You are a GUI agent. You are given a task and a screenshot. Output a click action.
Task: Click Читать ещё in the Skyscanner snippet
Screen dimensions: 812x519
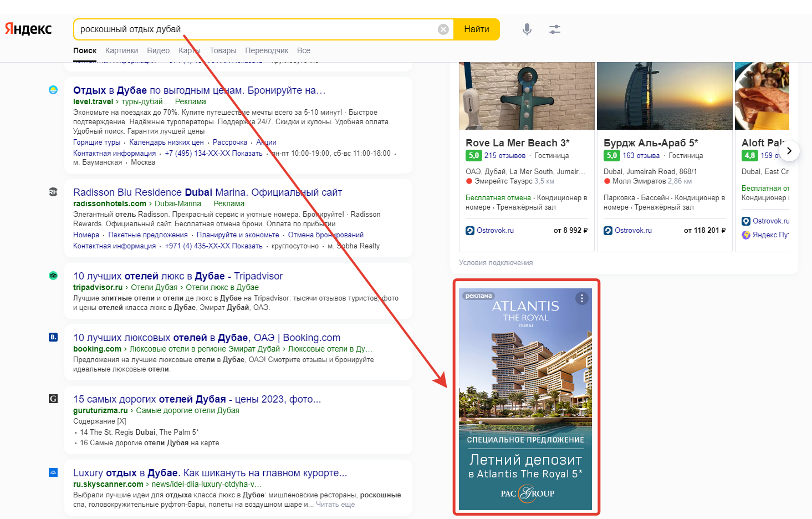point(335,505)
